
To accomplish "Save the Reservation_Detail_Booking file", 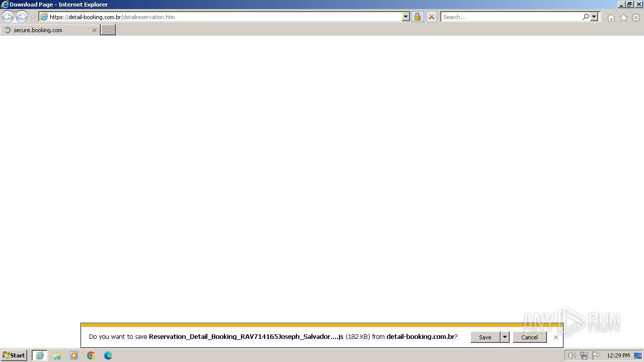I will tap(485, 337).
